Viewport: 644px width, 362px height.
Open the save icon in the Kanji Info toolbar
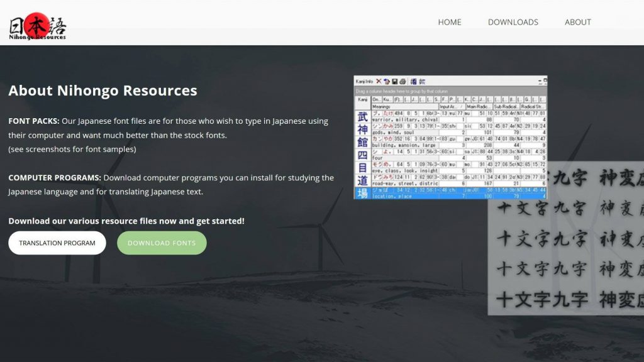(x=394, y=82)
